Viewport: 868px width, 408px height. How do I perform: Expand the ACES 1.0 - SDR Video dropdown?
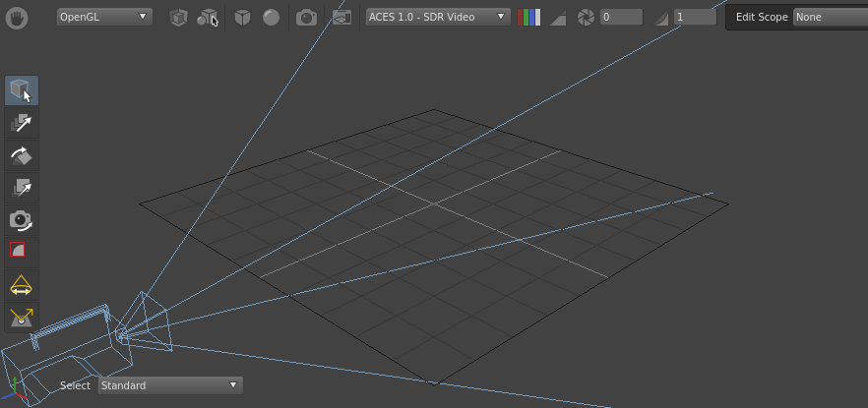pos(437,17)
